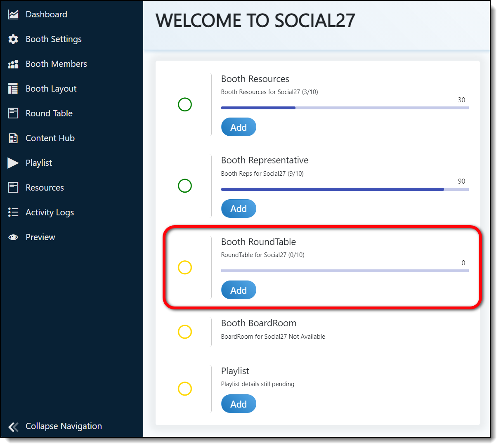
Task: Click the Booth Members people icon
Action: point(13,64)
